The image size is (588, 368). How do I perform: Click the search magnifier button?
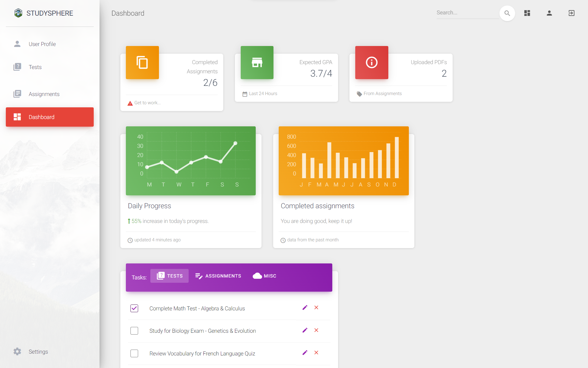point(507,13)
